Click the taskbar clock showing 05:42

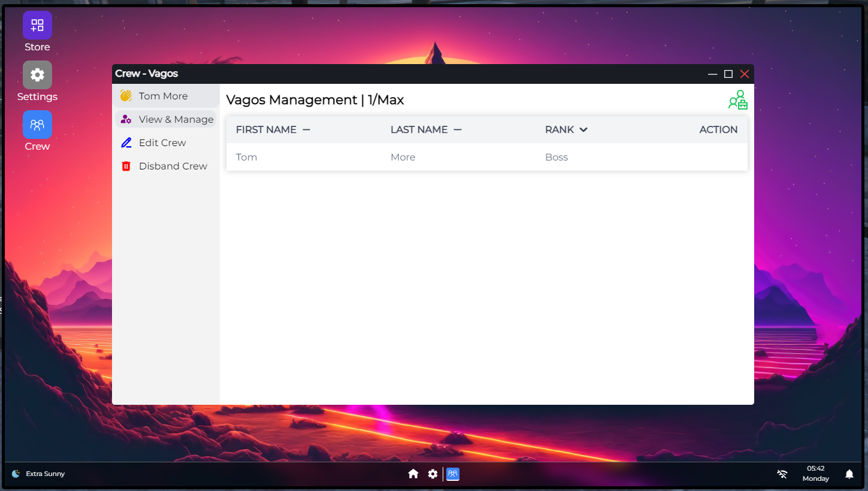point(815,474)
